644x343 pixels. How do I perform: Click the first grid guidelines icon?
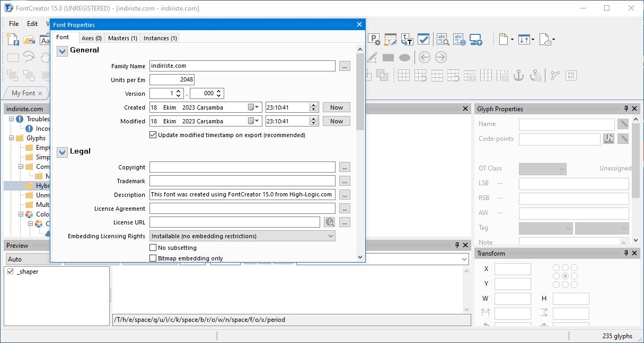(x=404, y=75)
